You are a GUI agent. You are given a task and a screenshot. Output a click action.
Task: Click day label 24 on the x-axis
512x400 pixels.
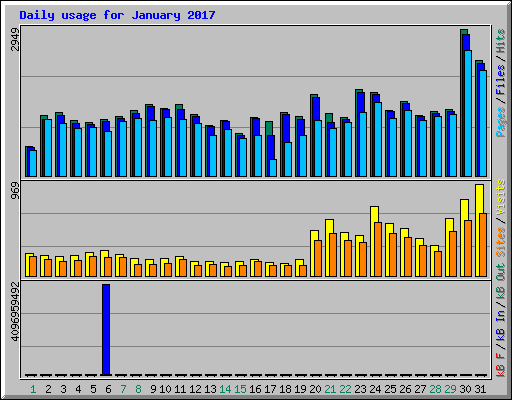point(375,389)
